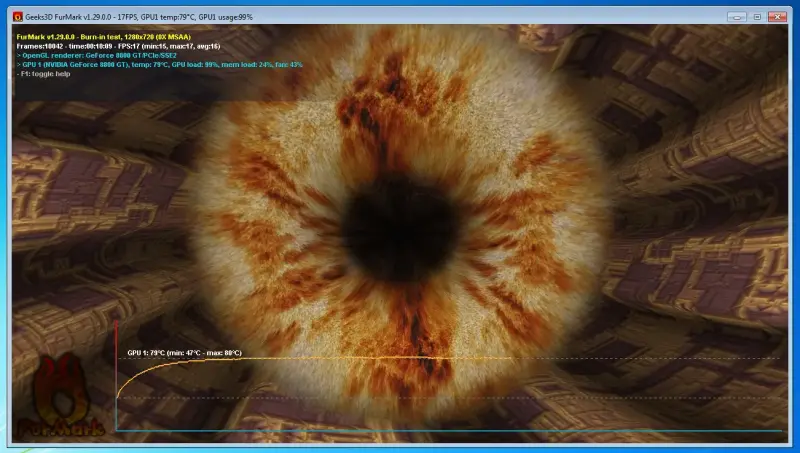Click the blue baseline of the temperature graph

(450, 431)
